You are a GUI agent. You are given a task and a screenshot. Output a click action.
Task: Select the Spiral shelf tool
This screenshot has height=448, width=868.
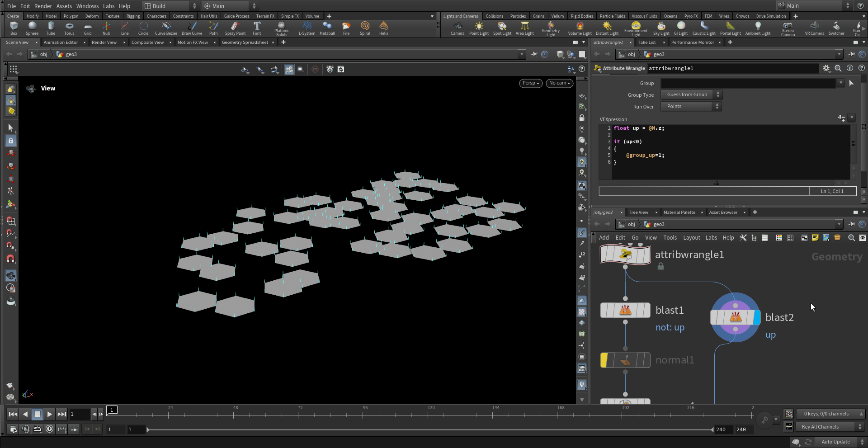(365, 28)
